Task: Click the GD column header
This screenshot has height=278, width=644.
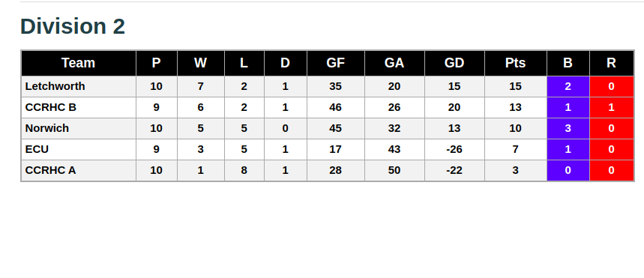Action: (454, 63)
